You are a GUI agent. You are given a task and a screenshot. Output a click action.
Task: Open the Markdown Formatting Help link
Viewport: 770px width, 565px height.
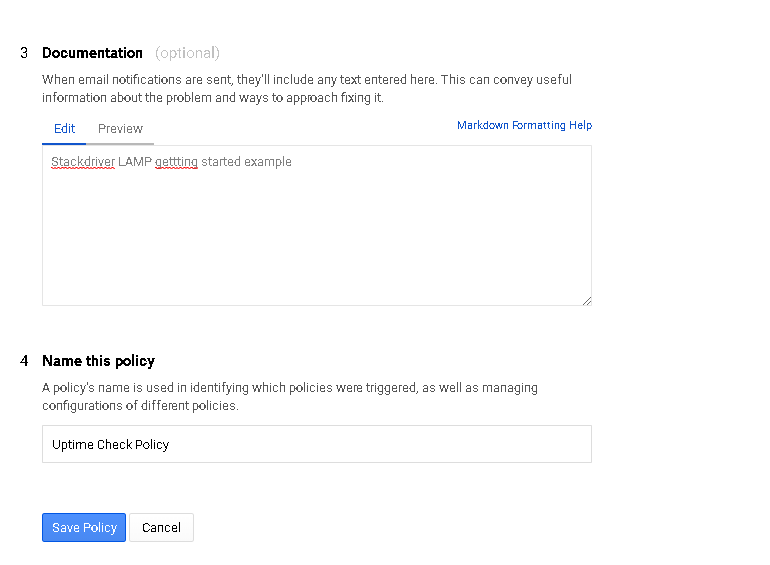point(524,125)
